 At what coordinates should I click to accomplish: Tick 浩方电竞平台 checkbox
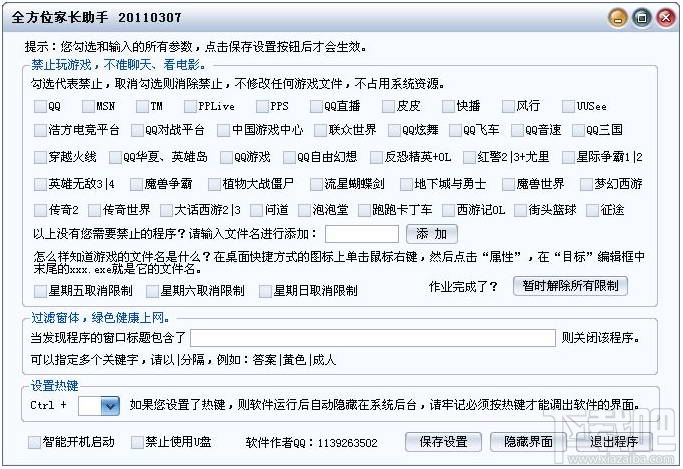40,130
